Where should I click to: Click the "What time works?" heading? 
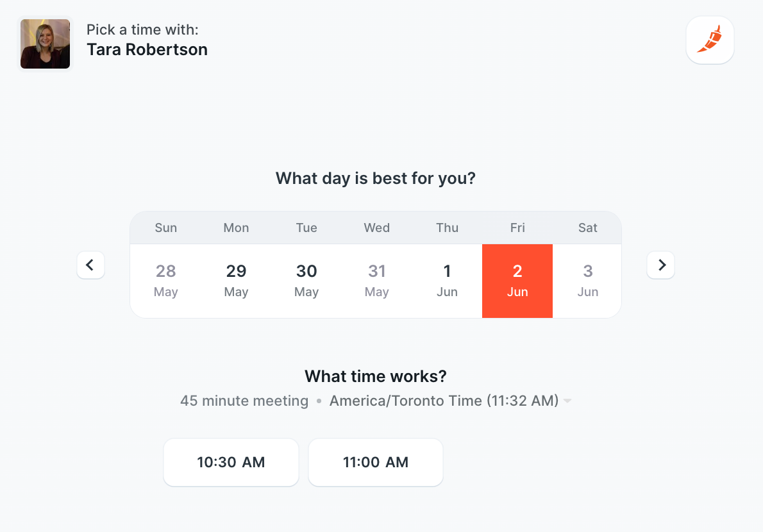coord(376,376)
